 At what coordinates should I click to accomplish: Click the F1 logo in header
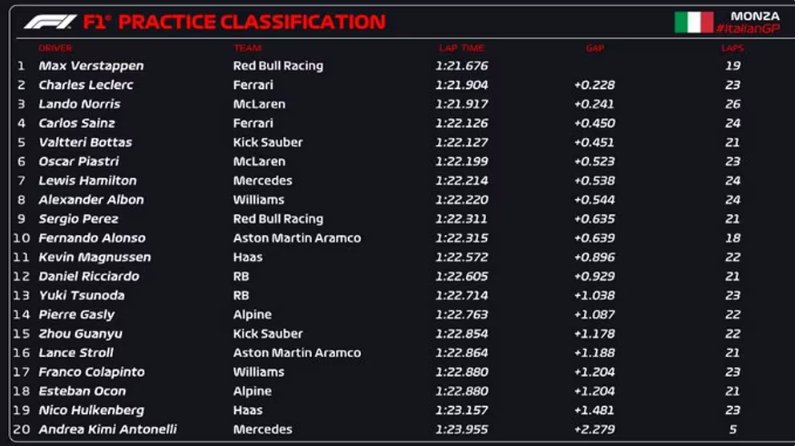[50, 22]
